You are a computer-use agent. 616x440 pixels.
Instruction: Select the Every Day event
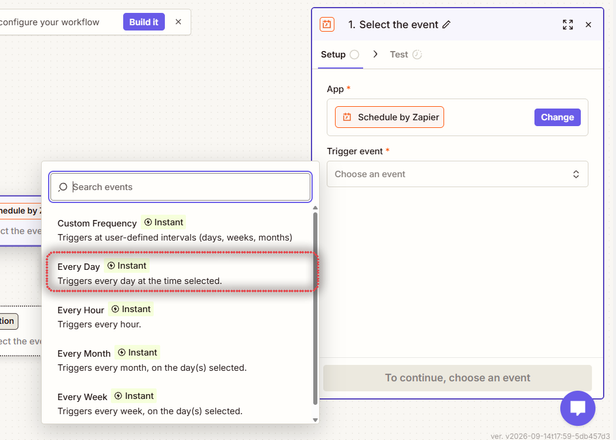click(180, 273)
